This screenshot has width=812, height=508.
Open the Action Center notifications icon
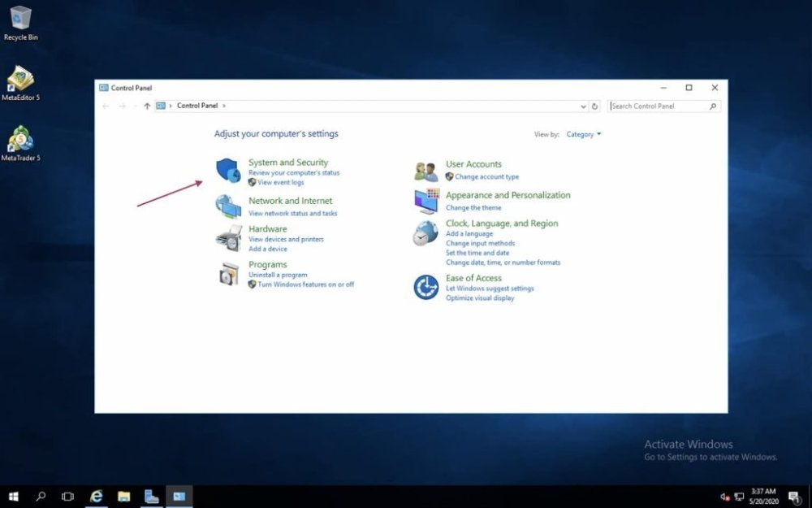[794, 497]
